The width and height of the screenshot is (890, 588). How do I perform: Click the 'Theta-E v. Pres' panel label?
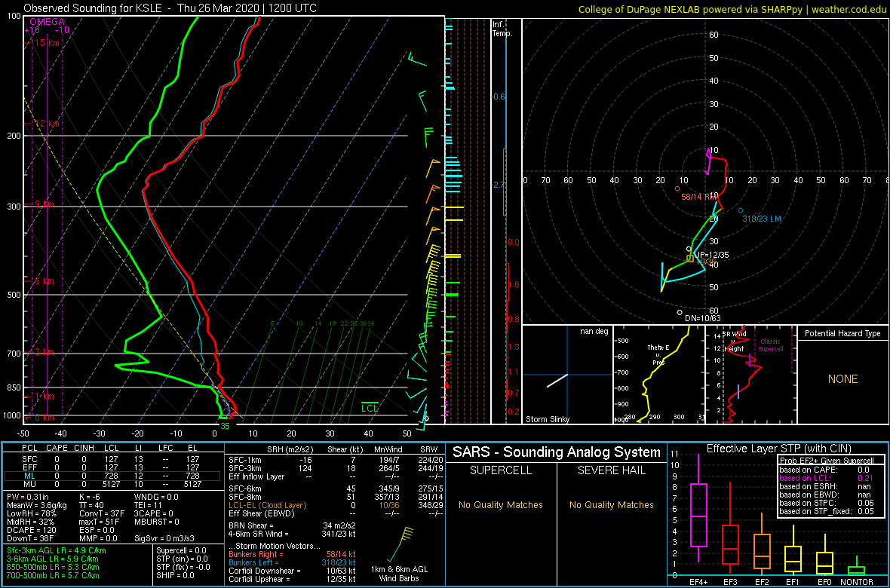click(x=659, y=354)
